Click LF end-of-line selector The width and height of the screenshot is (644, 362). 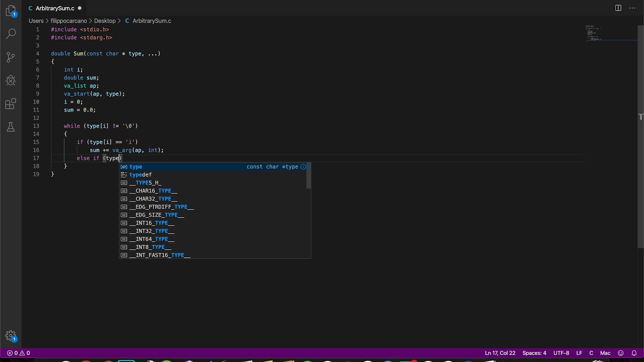pos(579,353)
